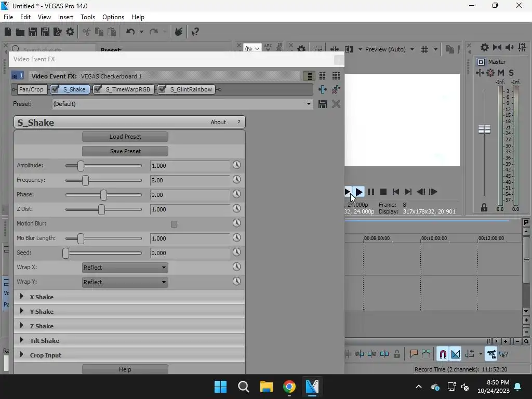The image size is (532, 399).
Task: Expand the Tilt Shake section
Action: pos(22,340)
